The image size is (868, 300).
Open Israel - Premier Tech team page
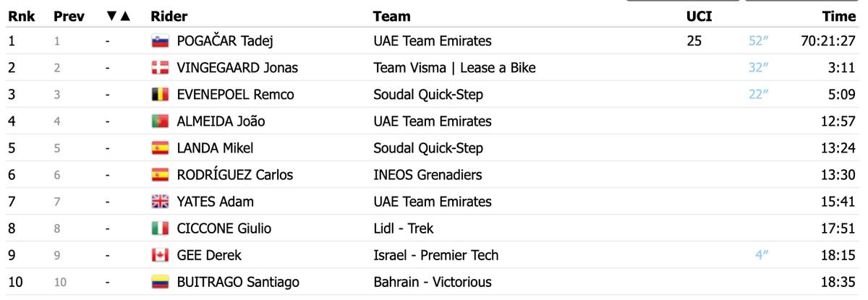tap(435, 255)
